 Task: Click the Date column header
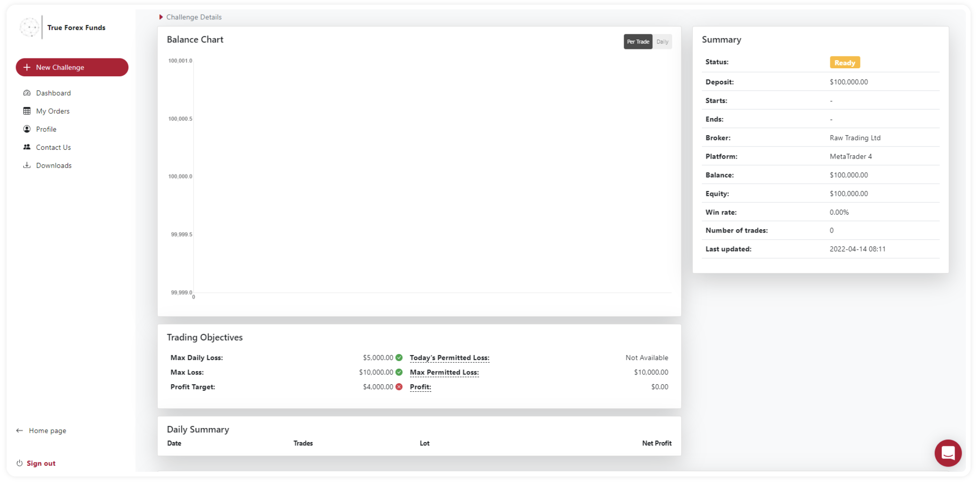(x=174, y=443)
